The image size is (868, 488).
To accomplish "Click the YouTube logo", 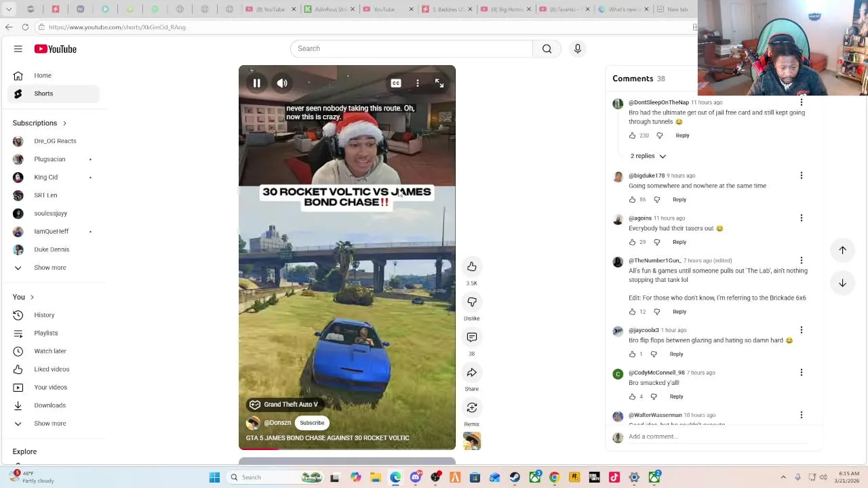I will pyautogui.click(x=56, y=49).
